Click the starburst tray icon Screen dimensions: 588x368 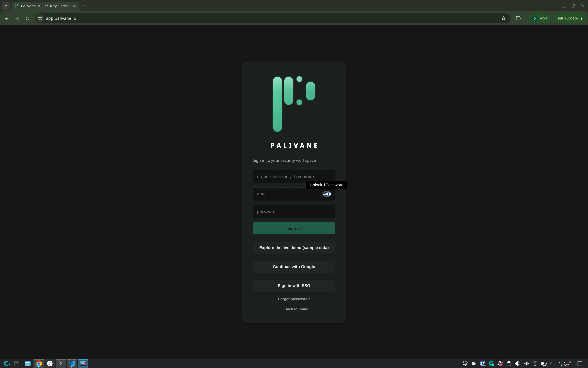(x=474, y=363)
